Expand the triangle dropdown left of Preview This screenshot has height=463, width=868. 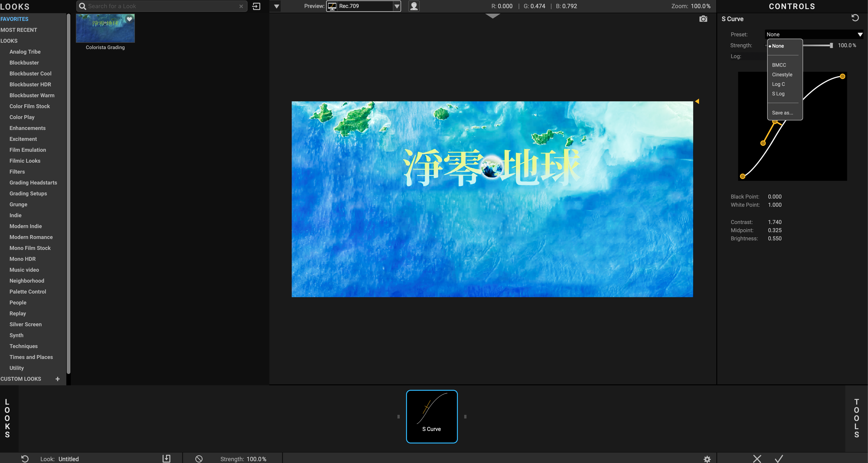coord(276,6)
